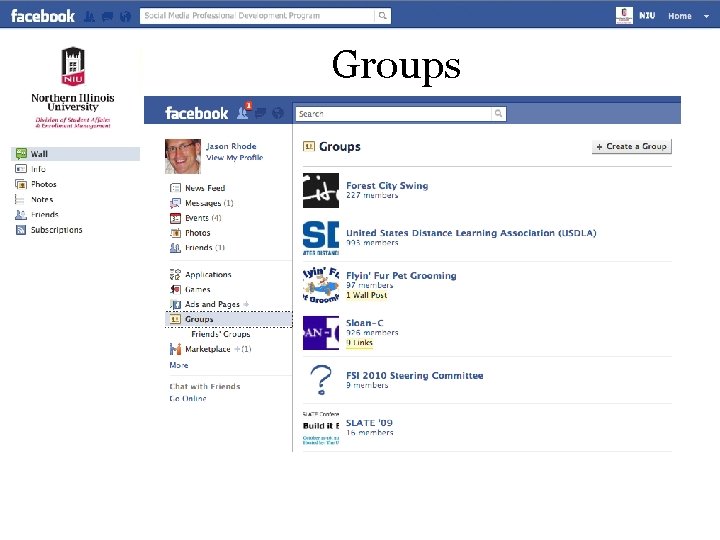Open Friends (1) in inner sidebar
The height and width of the screenshot is (540, 720).
pyautogui.click(x=204, y=248)
